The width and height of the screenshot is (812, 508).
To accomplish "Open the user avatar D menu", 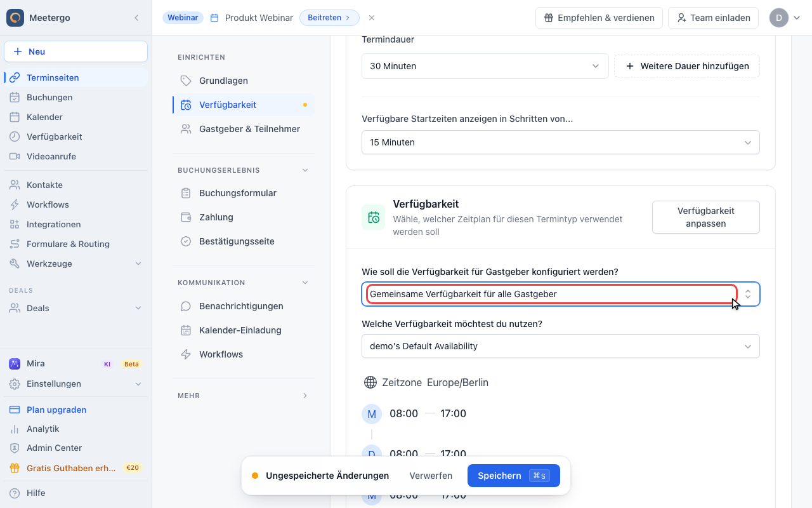I will [785, 18].
